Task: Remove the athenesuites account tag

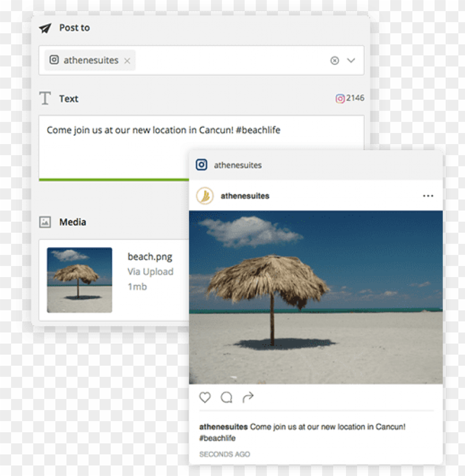Action: 127,61
